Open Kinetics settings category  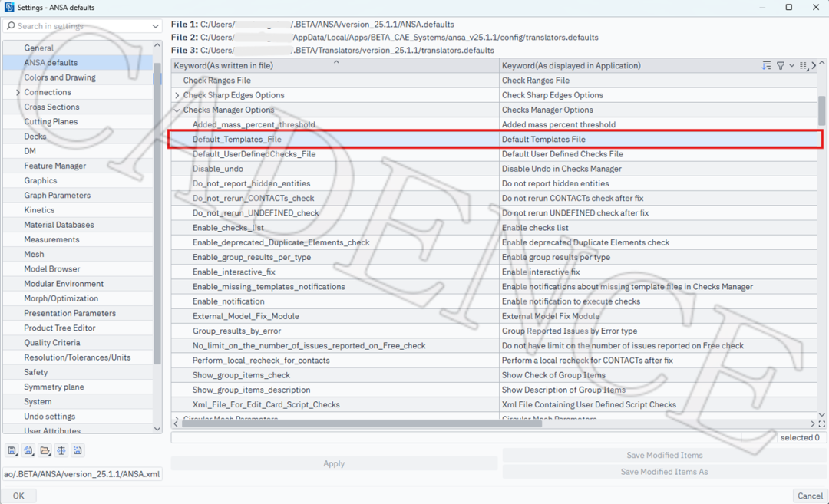[78, 210]
